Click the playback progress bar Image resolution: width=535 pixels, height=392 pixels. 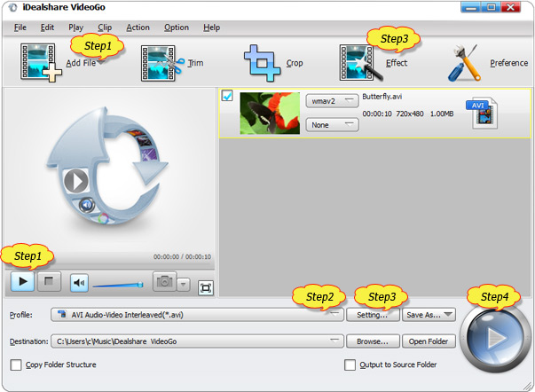[110, 265]
